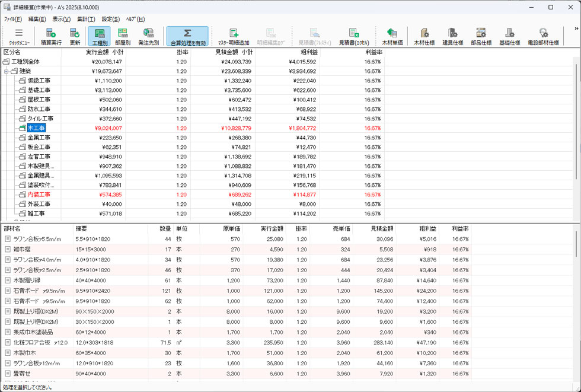
Task: Add a master detail with マスター明細追加
Action: pyautogui.click(x=234, y=36)
